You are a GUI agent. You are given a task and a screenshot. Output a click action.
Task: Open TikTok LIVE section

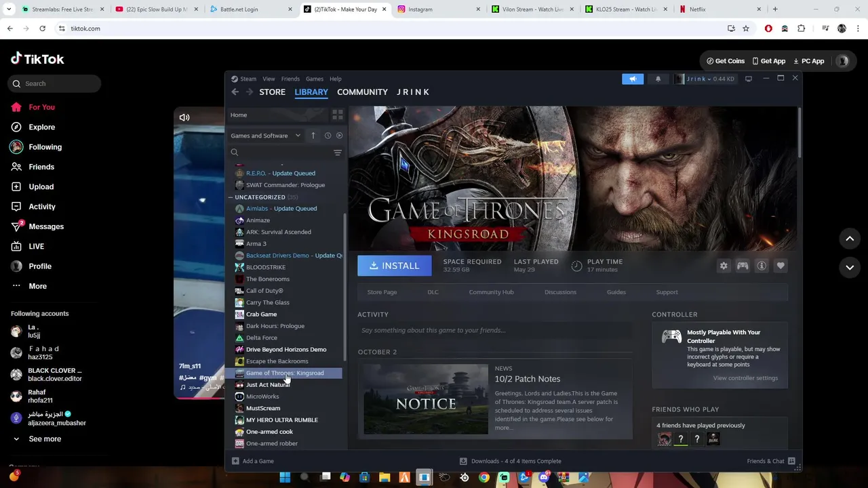(28, 247)
